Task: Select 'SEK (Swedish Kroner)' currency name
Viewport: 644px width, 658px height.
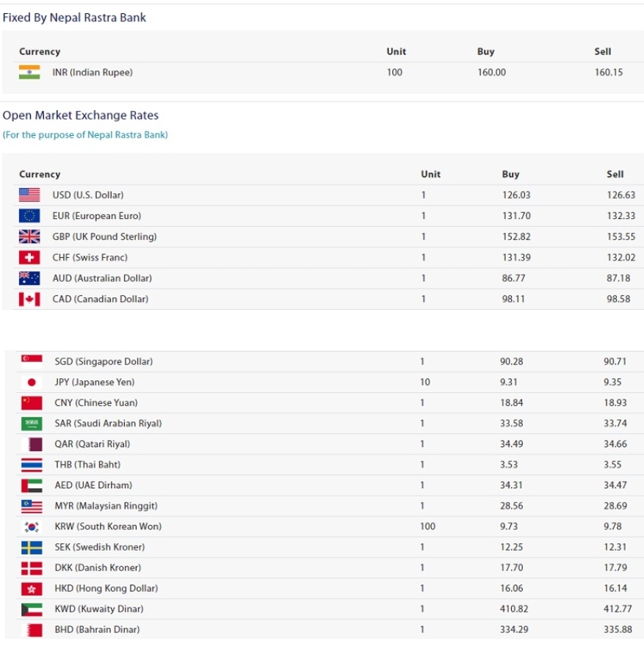Action: tap(100, 547)
